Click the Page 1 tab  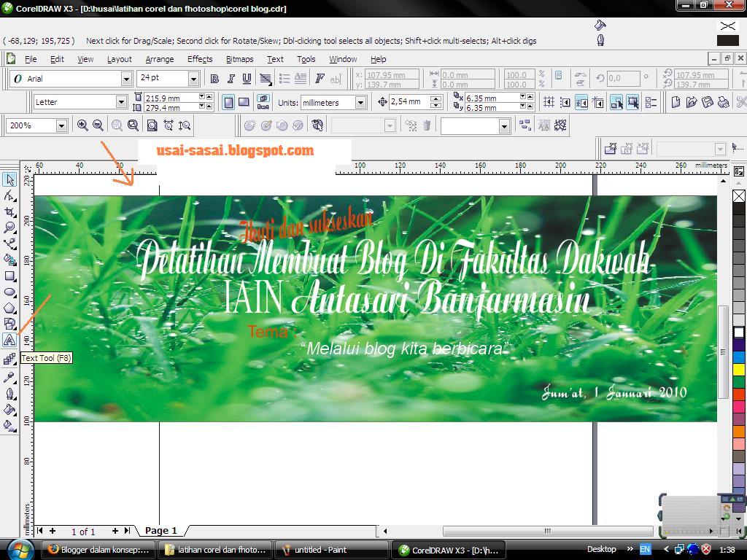coord(160,531)
